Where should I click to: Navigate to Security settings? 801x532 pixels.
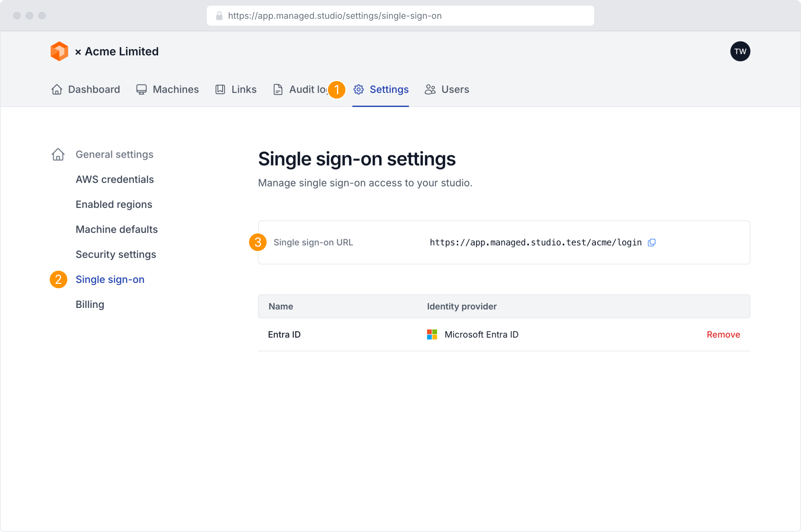[116, 254]
